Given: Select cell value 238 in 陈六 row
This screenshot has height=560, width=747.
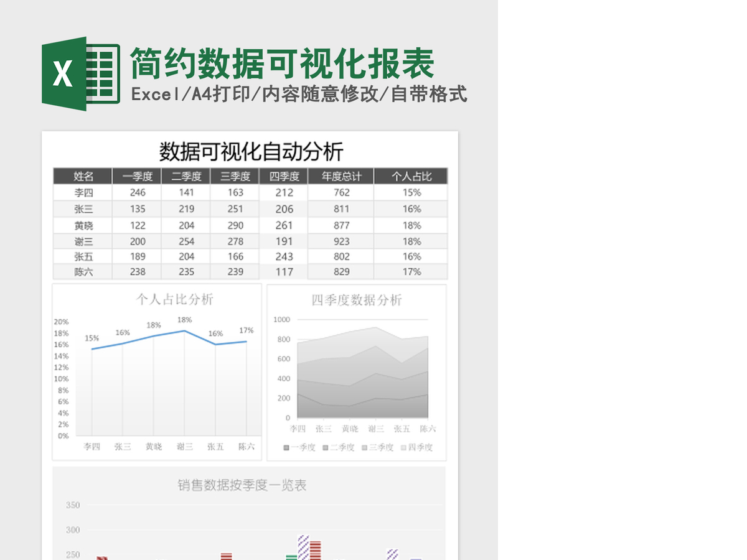Looking at the screenshot, I should point(138,272).
